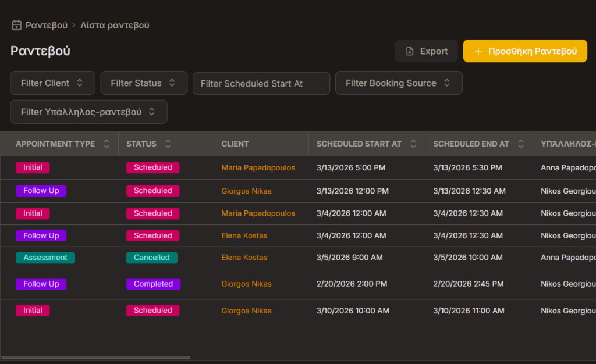Click the plus icon on Προσθήκη Ραντεβού
Viewport: 596px width, 364px height.
[478, 51]
